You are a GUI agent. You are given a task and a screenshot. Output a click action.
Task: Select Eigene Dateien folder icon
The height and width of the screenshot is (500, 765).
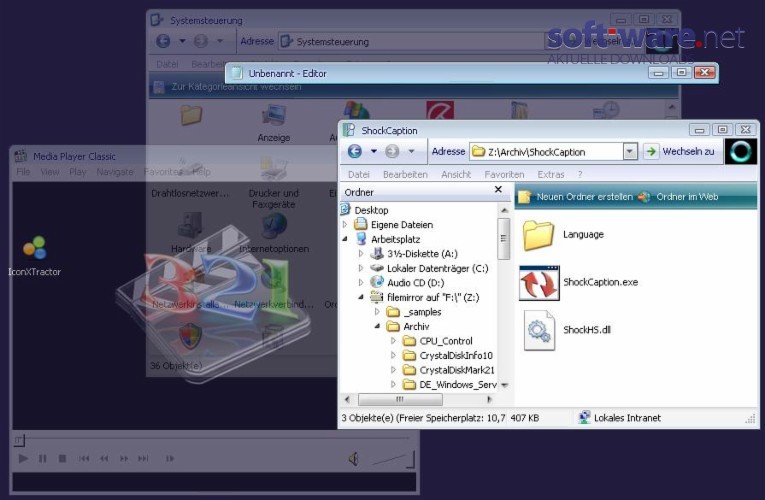point(361,224)
